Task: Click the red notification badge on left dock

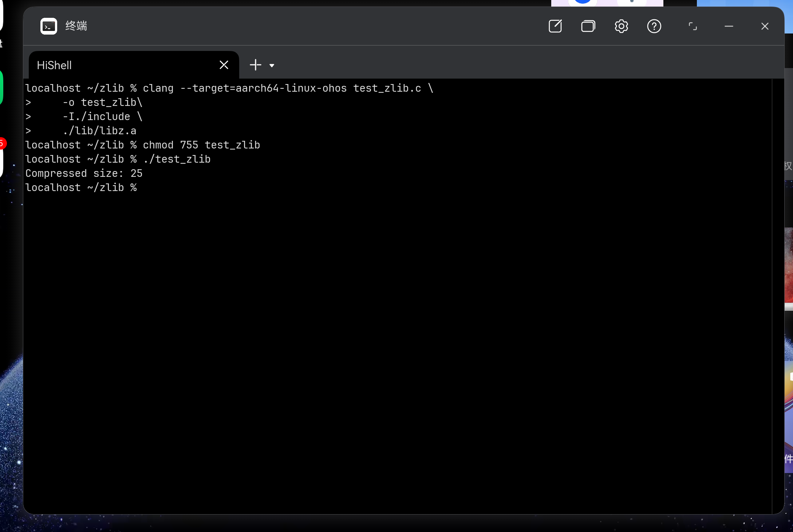Action: (2, 143)
